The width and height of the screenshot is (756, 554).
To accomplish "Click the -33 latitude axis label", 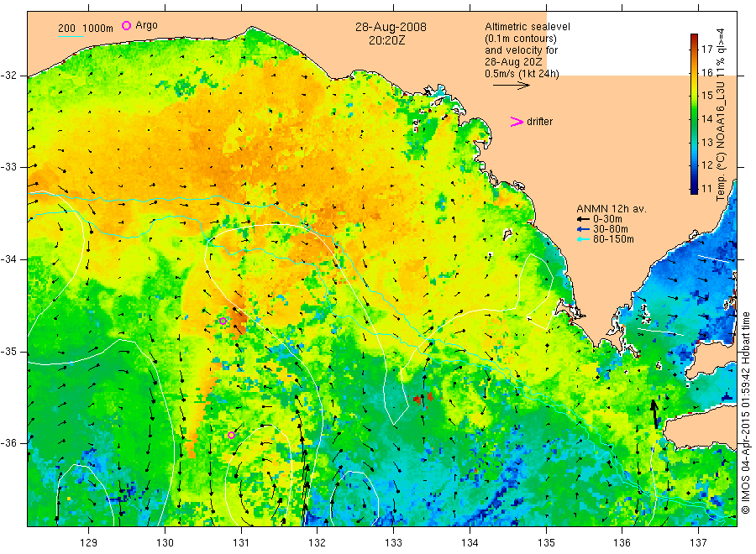I will click(x=8, y=167).
